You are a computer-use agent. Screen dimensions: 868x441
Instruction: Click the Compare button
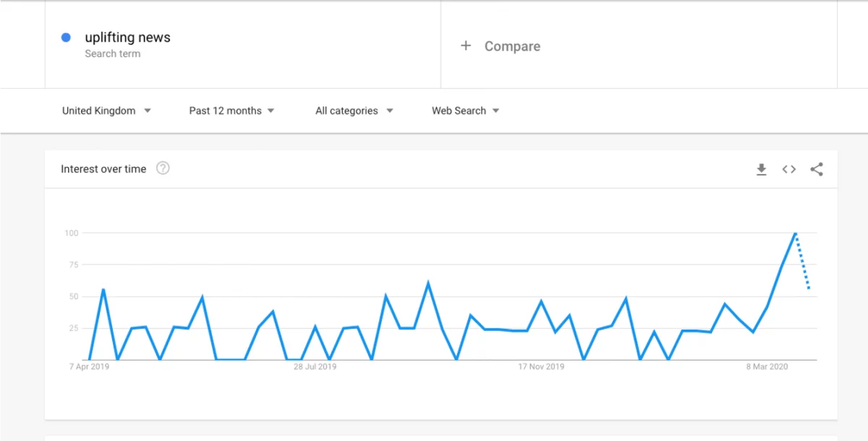tap(511, 46)
